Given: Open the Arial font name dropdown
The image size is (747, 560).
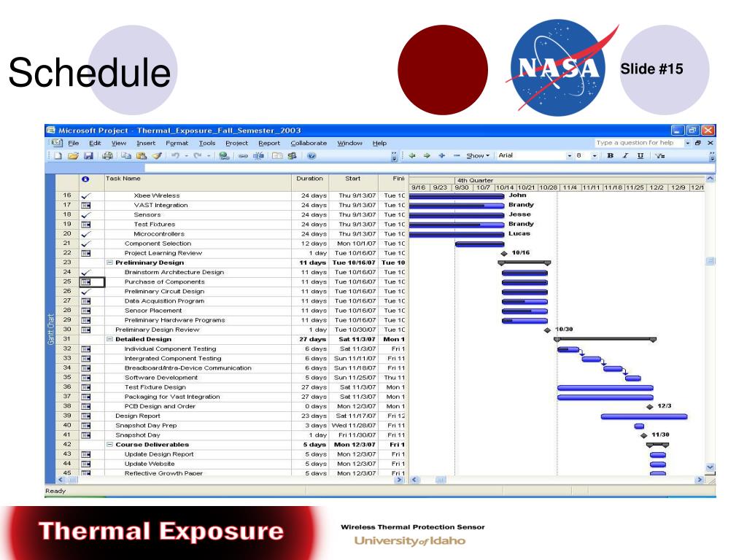Looking at the screenshot, I should click(569, 156).
